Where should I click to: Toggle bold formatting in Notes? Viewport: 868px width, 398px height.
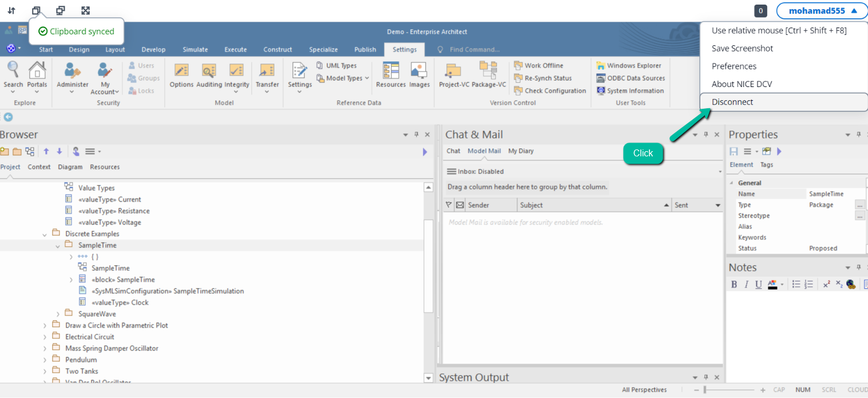click(x=734, y=284)
